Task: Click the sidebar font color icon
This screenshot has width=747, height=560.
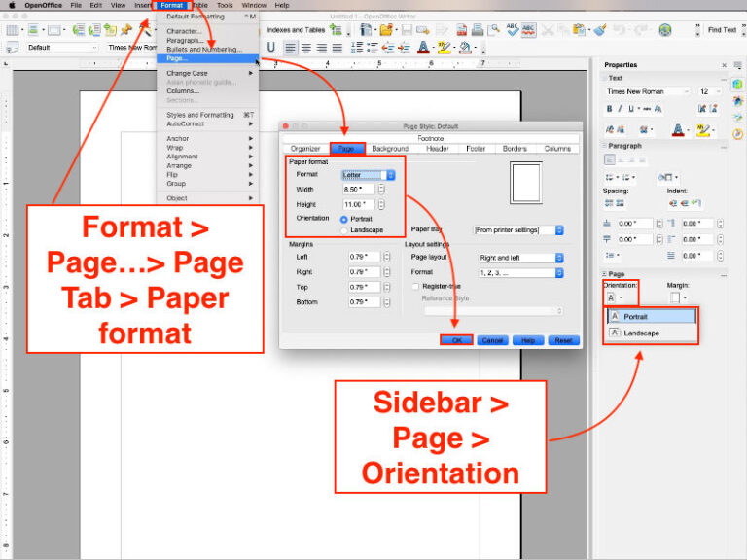Action: (x=677, y=128)
